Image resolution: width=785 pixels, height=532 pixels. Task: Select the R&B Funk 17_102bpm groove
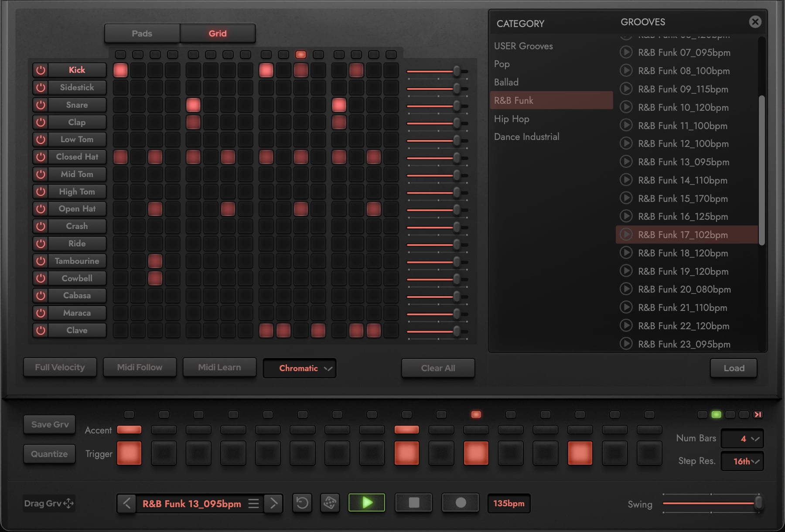click(687, 235)
